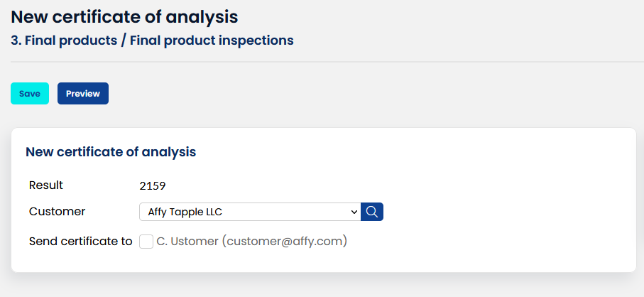
Task: Open the Customer dropdown list
Action: point(249,212)
